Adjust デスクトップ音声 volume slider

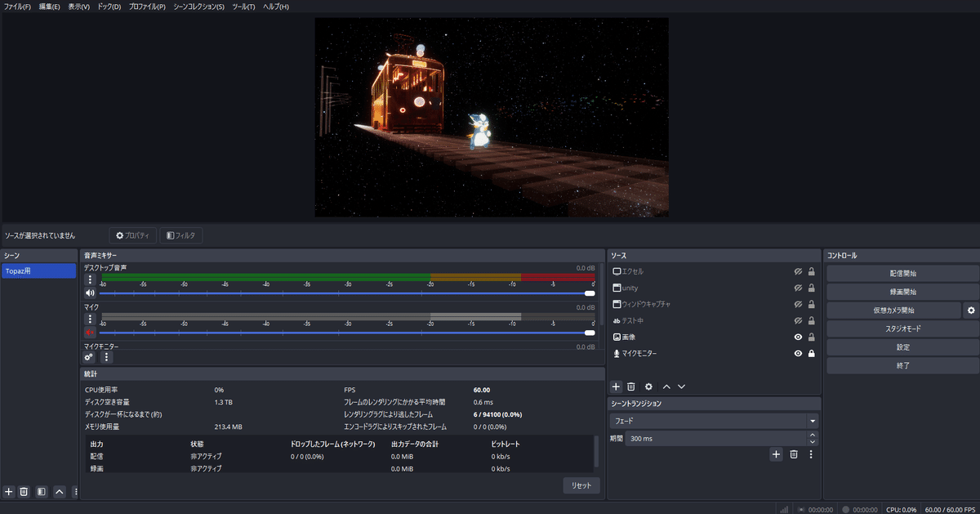coord(347,293)
